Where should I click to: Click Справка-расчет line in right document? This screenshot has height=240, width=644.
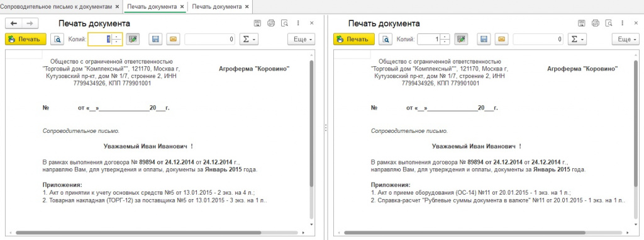click(499, 200)
